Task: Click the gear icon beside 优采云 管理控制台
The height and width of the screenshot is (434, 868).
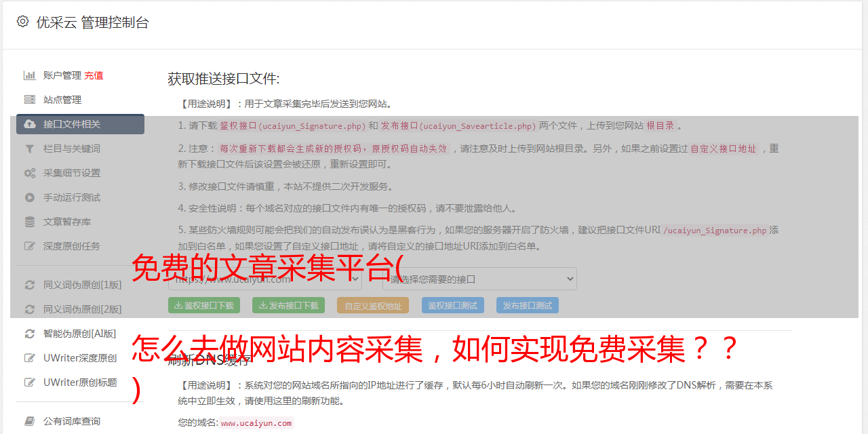Action: (22, 22)
